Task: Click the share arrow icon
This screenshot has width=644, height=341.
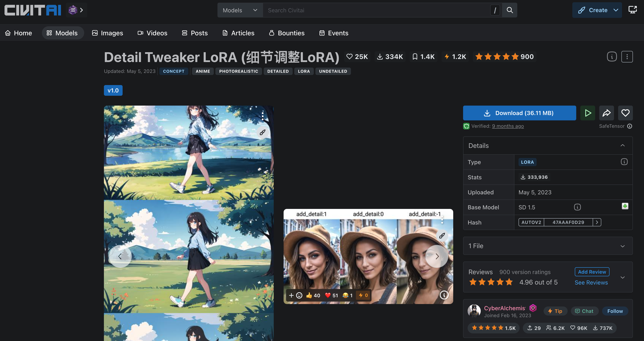Action: coord(606,113)
